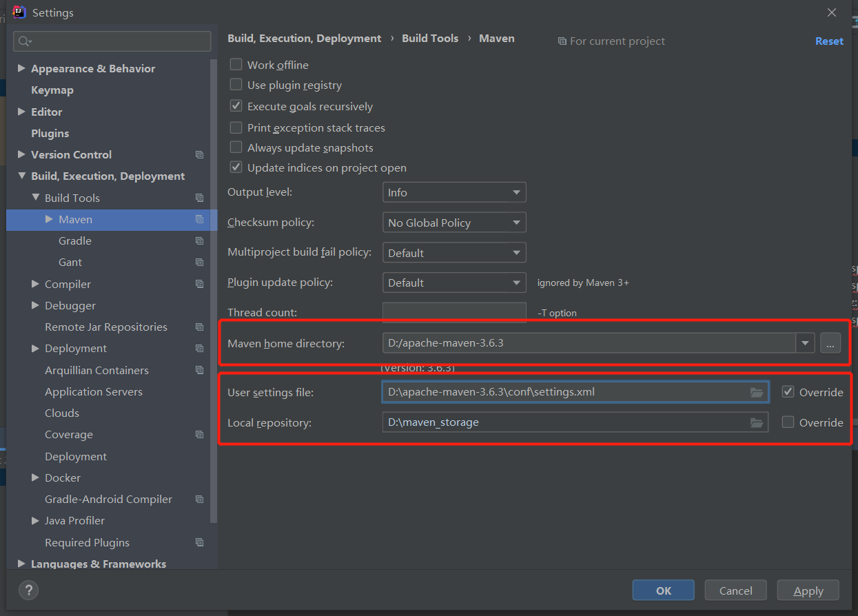Click project-level icon next to Gradle
Viewport: 858px width, 616px height.
(199, 241)
